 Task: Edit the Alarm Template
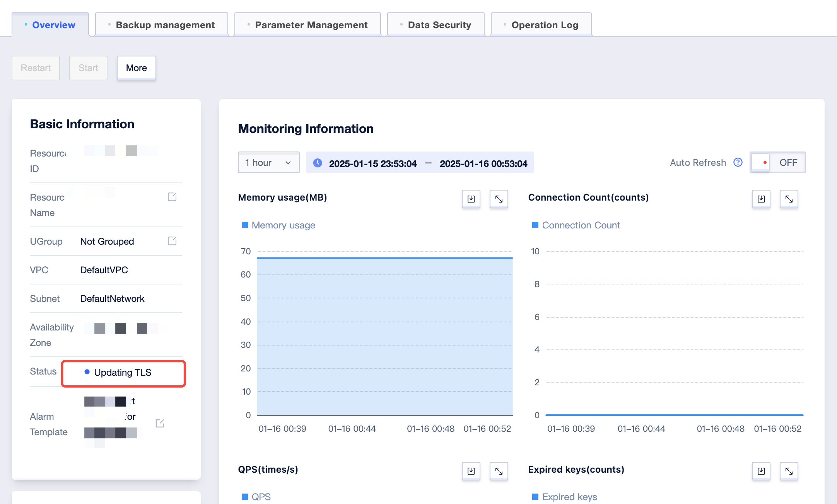coord(160,423)
